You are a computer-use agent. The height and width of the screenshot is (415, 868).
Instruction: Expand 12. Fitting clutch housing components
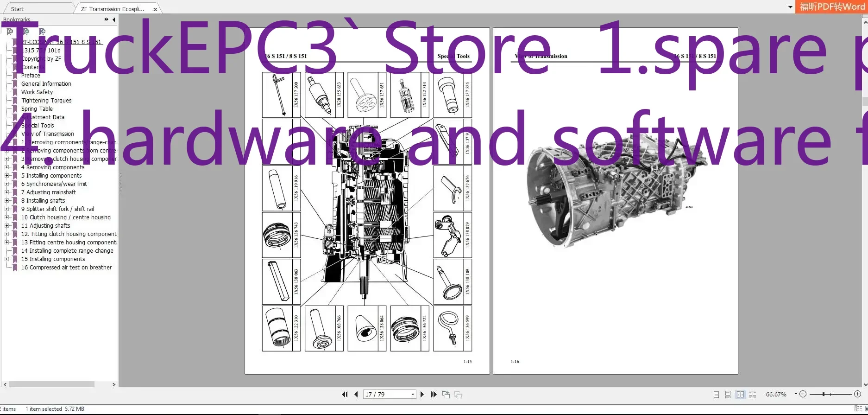pos(7,234)
